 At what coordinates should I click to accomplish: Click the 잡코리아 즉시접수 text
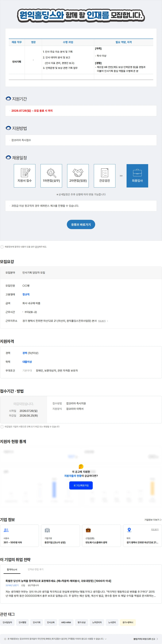[x=21, y=140]
